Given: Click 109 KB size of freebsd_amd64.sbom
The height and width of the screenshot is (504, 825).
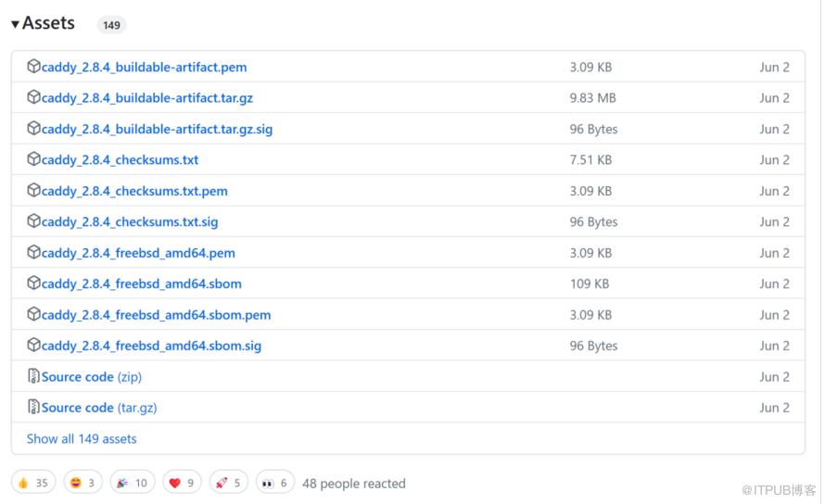Looking at the screenshot, I should pyautogui.click(x=590, y=284).
